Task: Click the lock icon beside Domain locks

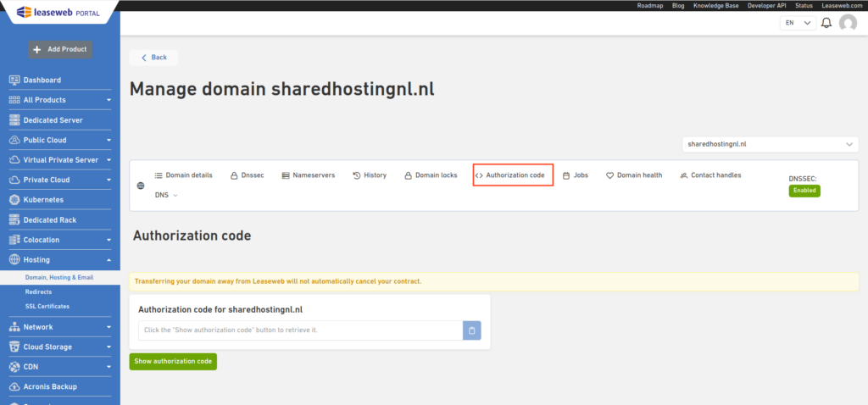Action: [409, 175]
